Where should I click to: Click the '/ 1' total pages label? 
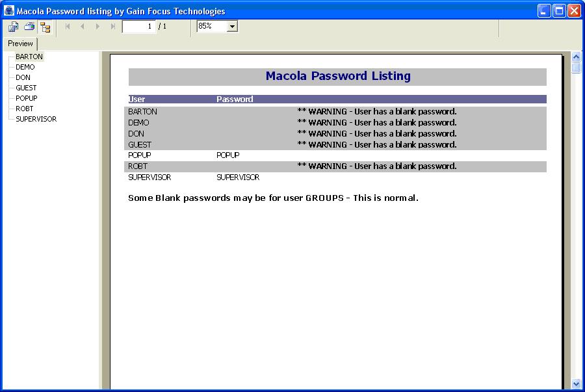click(162, 27)
